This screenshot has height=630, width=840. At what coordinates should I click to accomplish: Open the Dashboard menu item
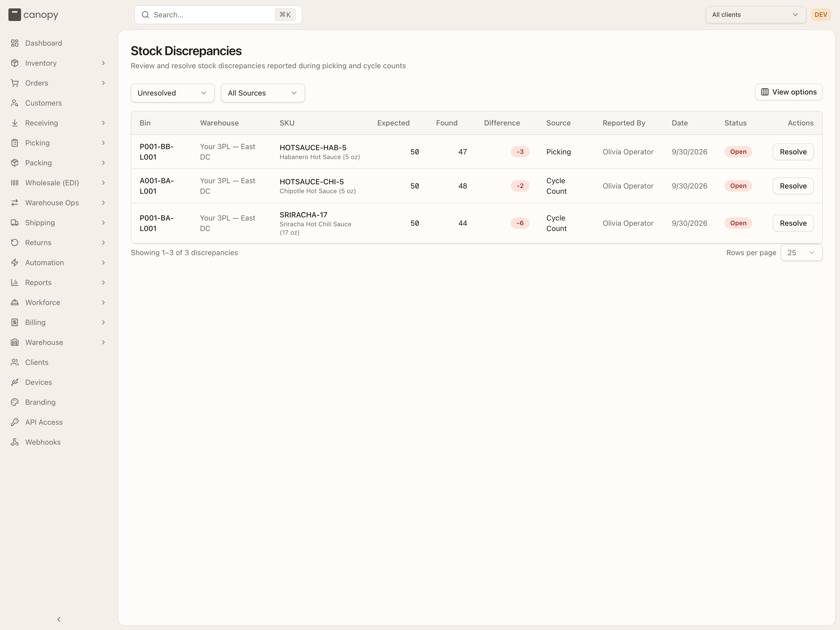(59, 43)
